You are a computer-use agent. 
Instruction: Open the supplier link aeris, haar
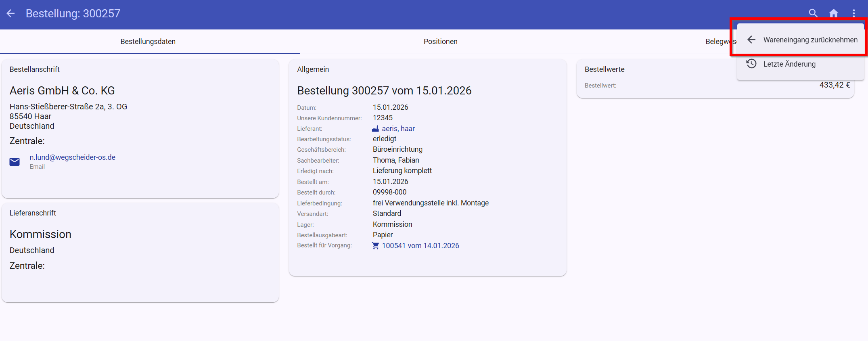(x=398, y=129)
